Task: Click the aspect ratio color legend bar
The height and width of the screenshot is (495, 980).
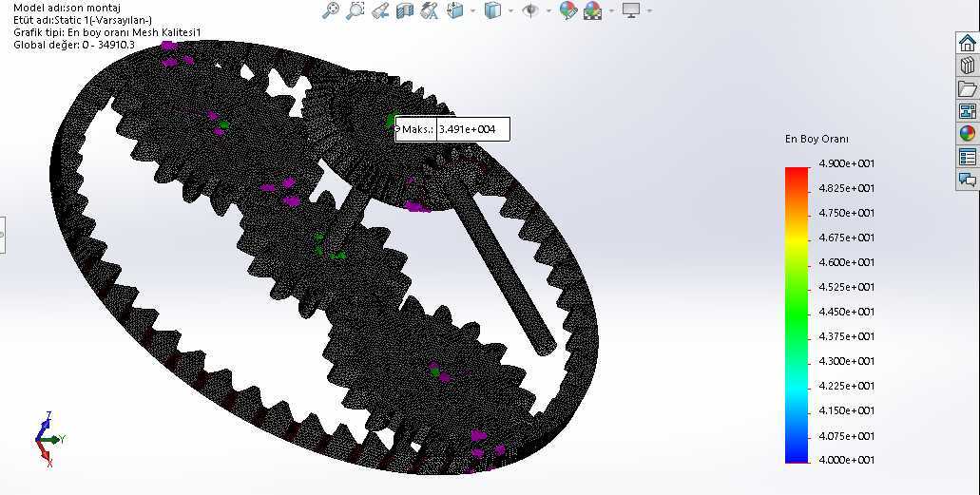Action: point(797,315)
